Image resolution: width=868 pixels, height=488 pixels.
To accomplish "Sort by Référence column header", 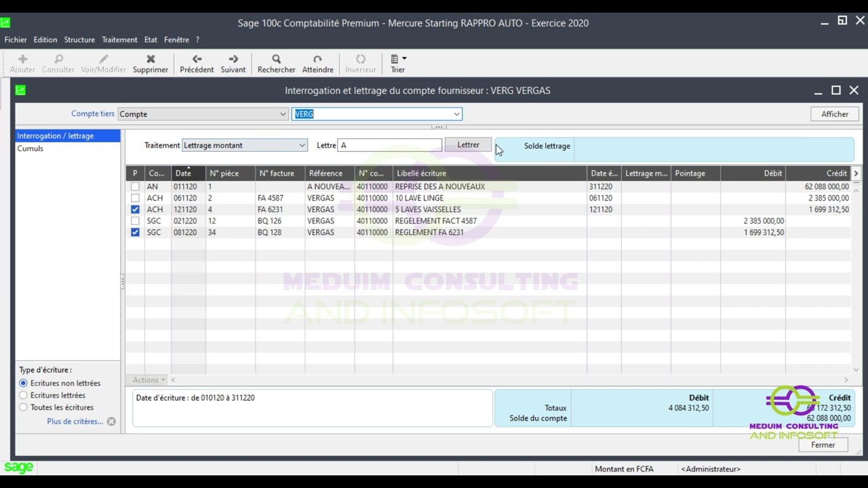I will point(330,174).
